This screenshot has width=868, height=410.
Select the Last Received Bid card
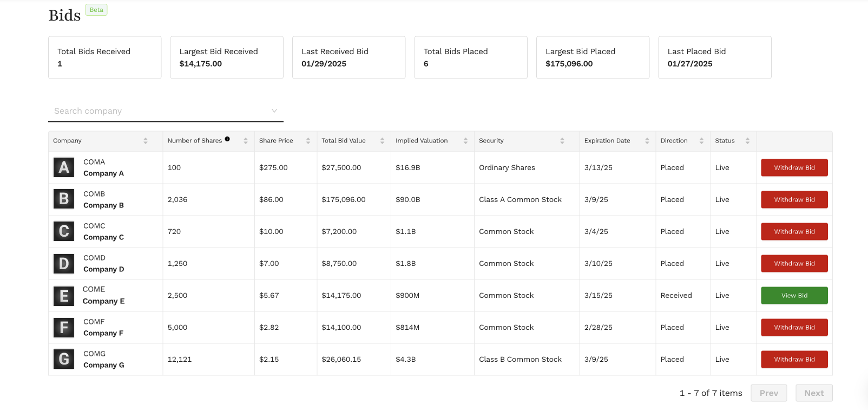pos(349,57)
